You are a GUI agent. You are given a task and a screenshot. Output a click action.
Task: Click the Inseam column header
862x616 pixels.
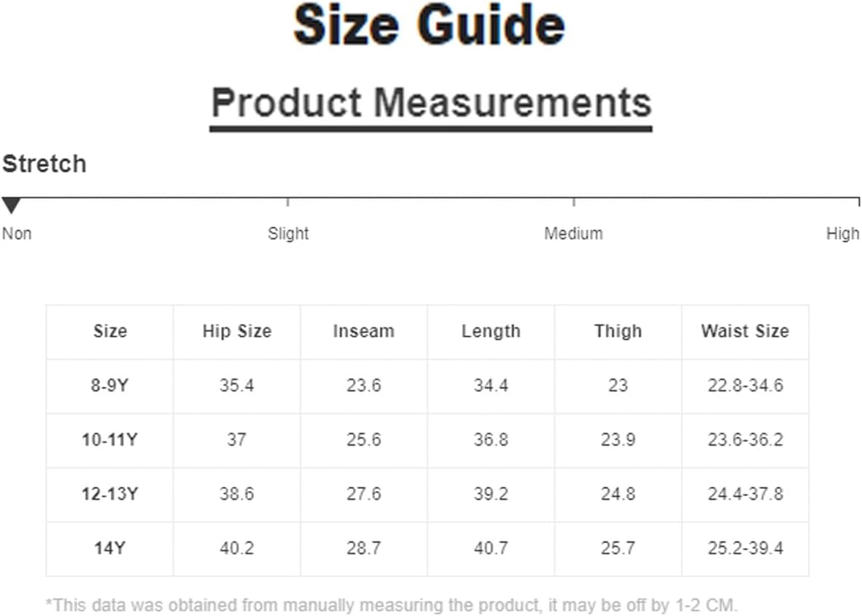point(364,331)
